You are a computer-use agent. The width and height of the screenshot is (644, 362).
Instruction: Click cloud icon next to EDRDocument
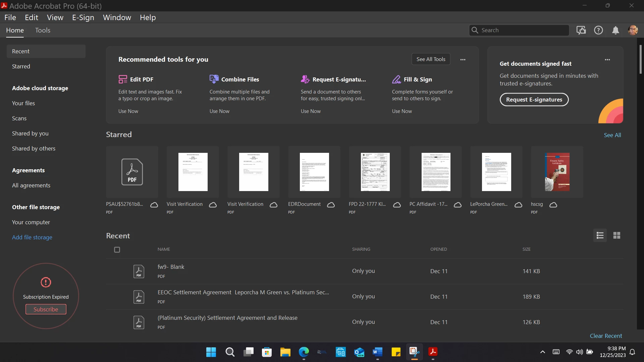click(x=331, y=205)
